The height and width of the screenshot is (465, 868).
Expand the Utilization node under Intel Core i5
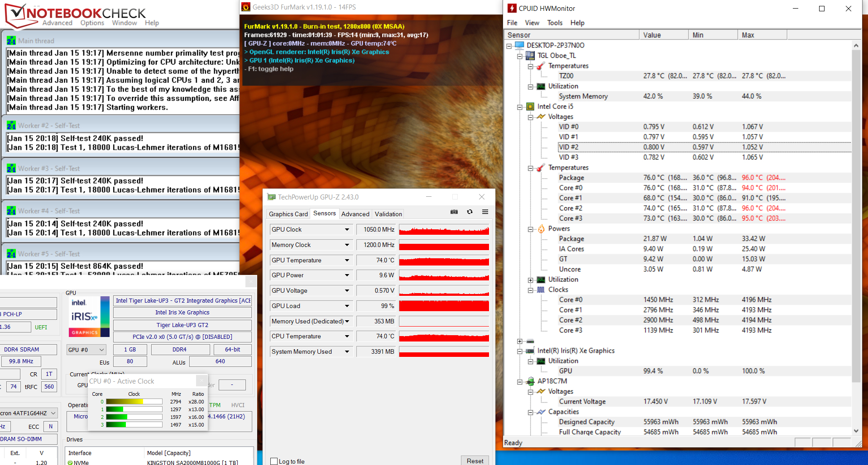(x=531, y=280)
